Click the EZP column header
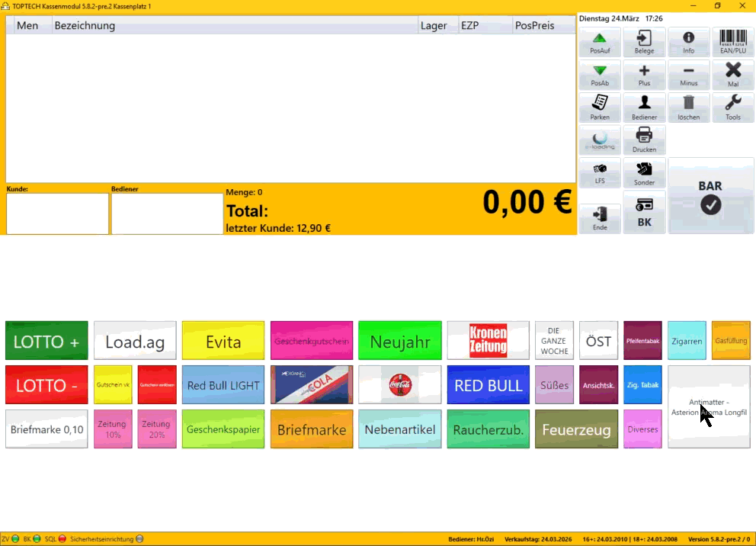Screen dimensions: 756x546 pyautogui.click(x=485, y=26)
